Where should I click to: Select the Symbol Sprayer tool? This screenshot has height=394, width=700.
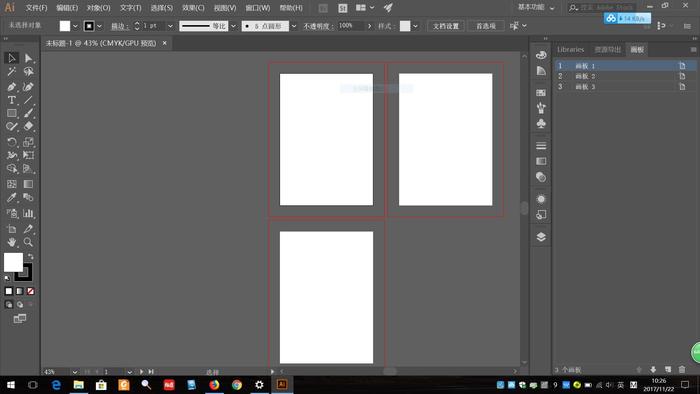click(12, 213)
